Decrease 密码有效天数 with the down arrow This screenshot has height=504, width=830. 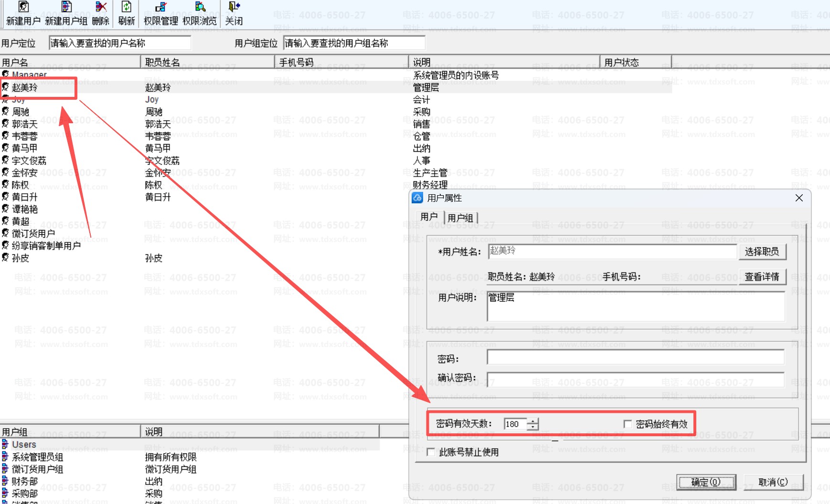(533, 427)
